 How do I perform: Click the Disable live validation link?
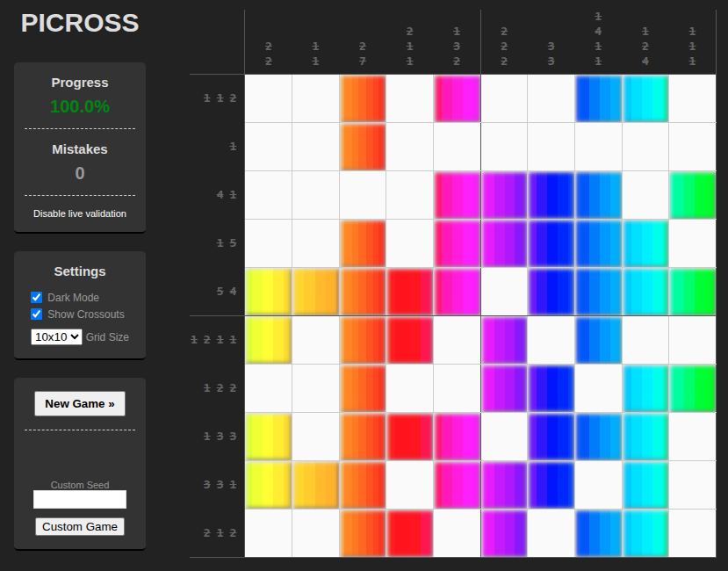coord(80,213)
